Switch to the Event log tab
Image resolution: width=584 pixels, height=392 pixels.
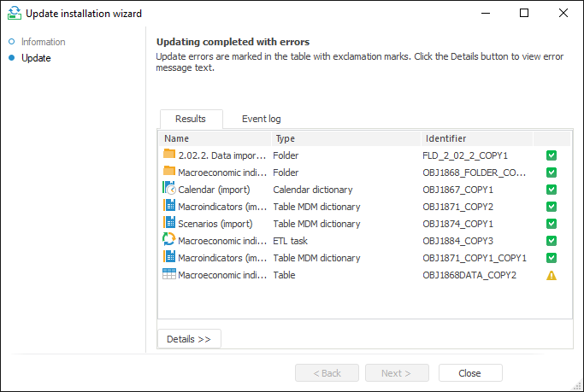(261, 119)
